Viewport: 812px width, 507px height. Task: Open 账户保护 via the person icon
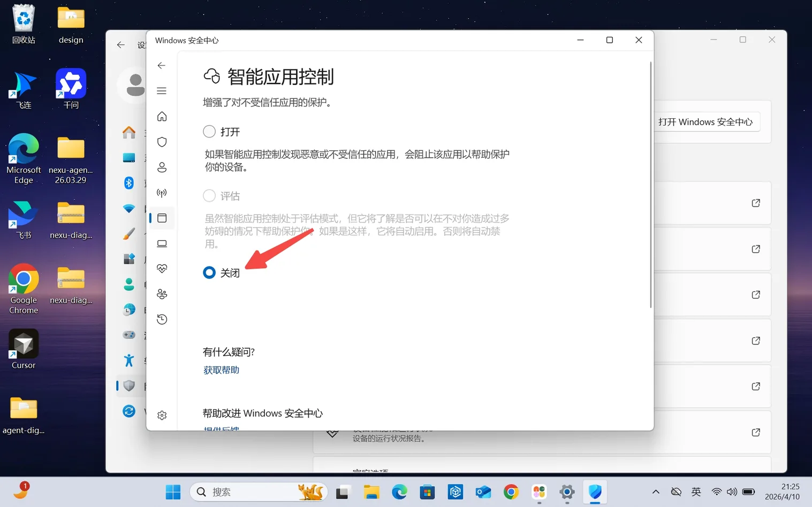click(x=162, y=167)
